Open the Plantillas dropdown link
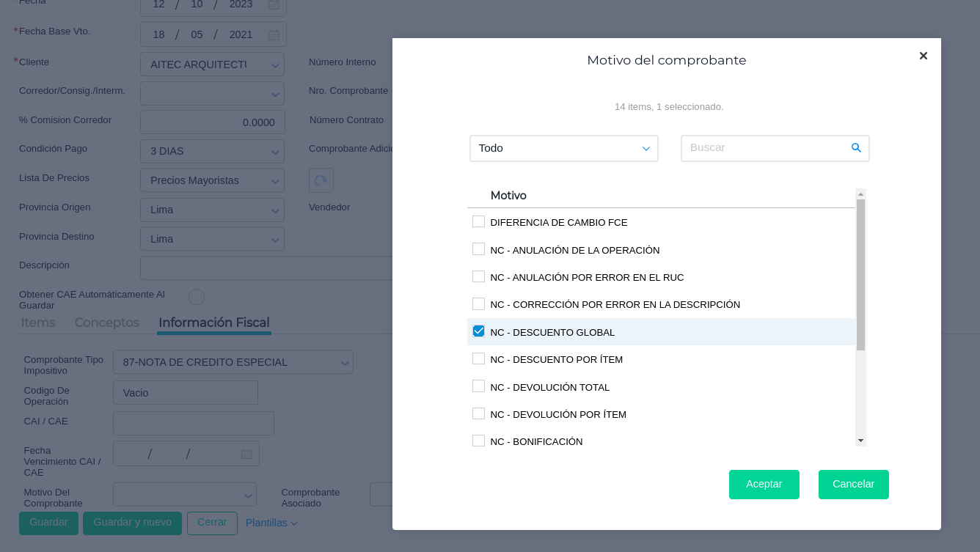The height and width of the screenshot is (552, 980). tap(271, 523)
